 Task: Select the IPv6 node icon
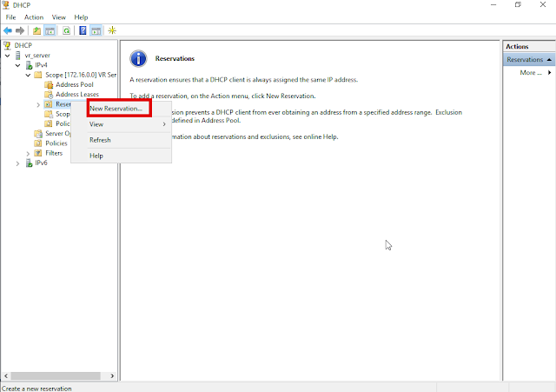coord(29,163)
